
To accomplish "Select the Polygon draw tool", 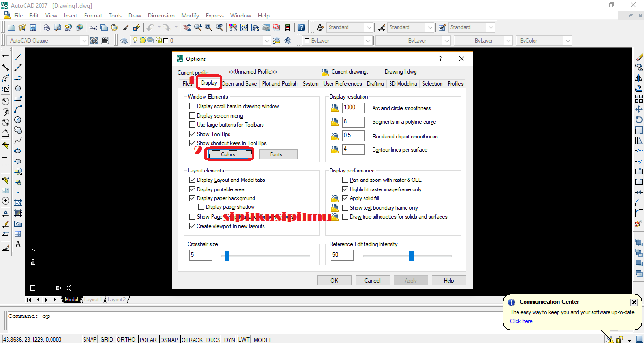I will tap(18, 88).
